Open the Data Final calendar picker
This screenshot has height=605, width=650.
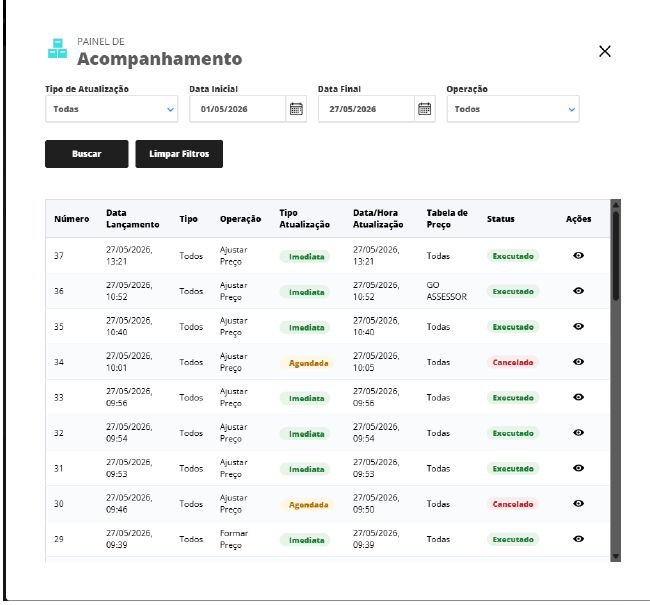click(x=424, y=109)
